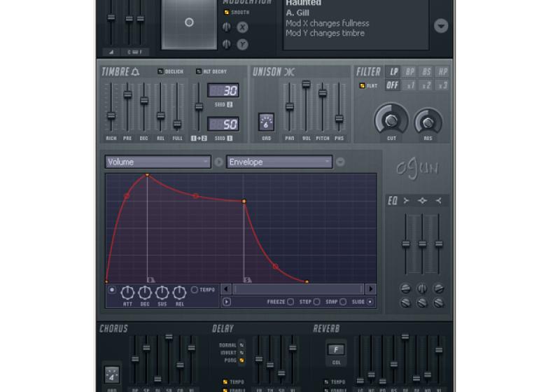Viewport: 560px width, 392px height.
Task: Open the preset list arrow beside Haunted
Action: (441, 26)
